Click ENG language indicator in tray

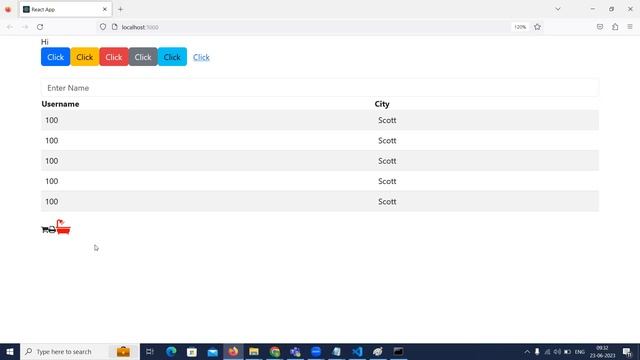580,351
